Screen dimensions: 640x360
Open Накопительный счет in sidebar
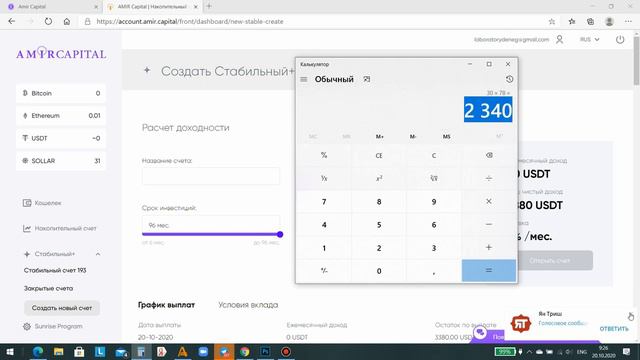pos(60,228)
